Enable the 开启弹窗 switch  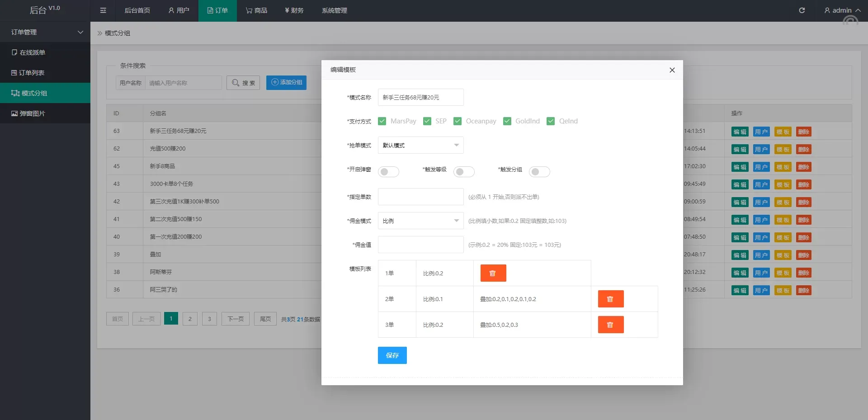click(x=388, y=172)
